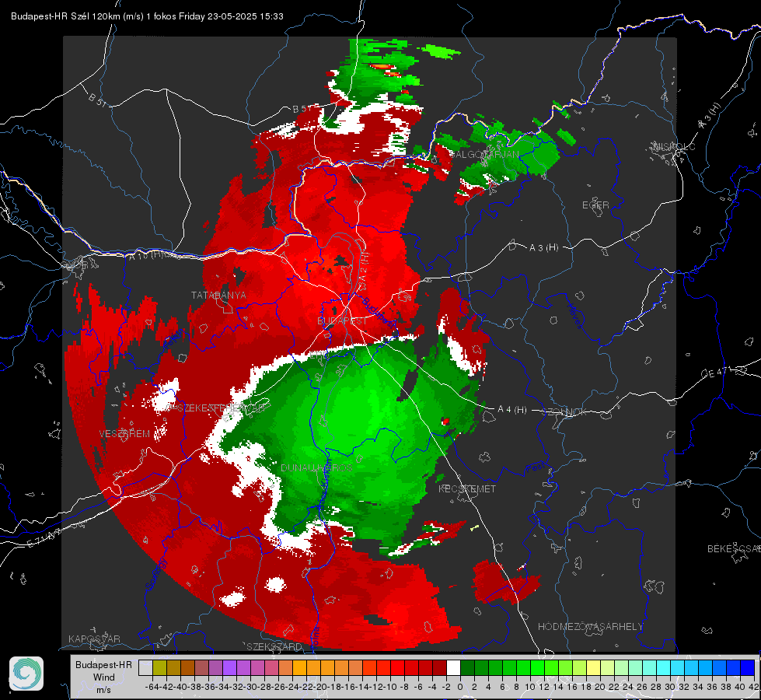This screenshot has height=700, width=761.
Task: Click the DUNAUJVAROS city label
Action: pyautogui.click(x=316, y=467)
